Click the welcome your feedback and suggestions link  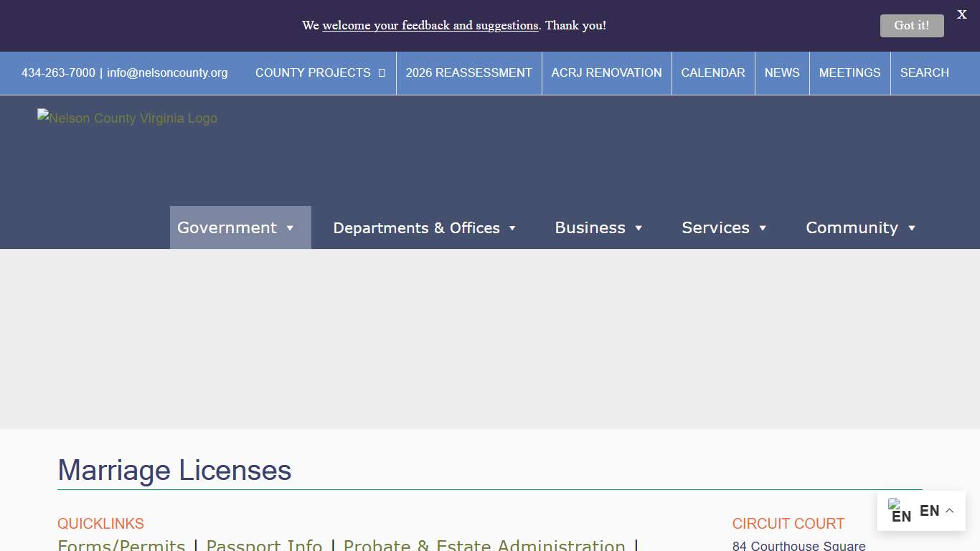pos(431,25)
